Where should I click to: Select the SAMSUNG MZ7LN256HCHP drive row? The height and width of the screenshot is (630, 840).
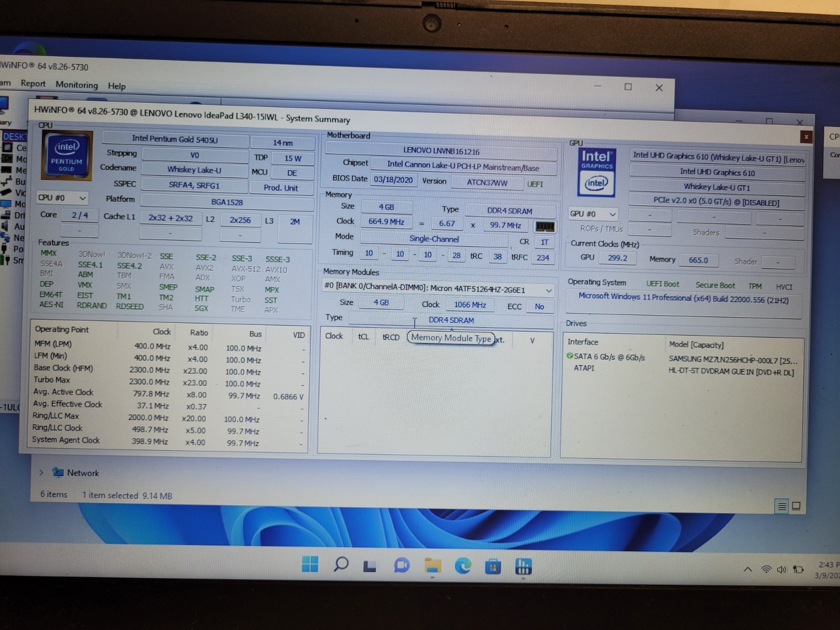coord(682,358)
